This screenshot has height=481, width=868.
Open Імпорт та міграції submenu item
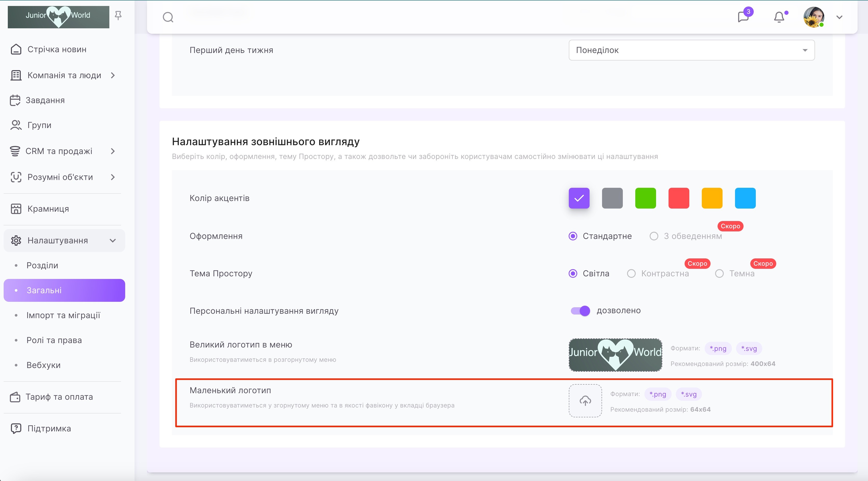tap(63, 315)
